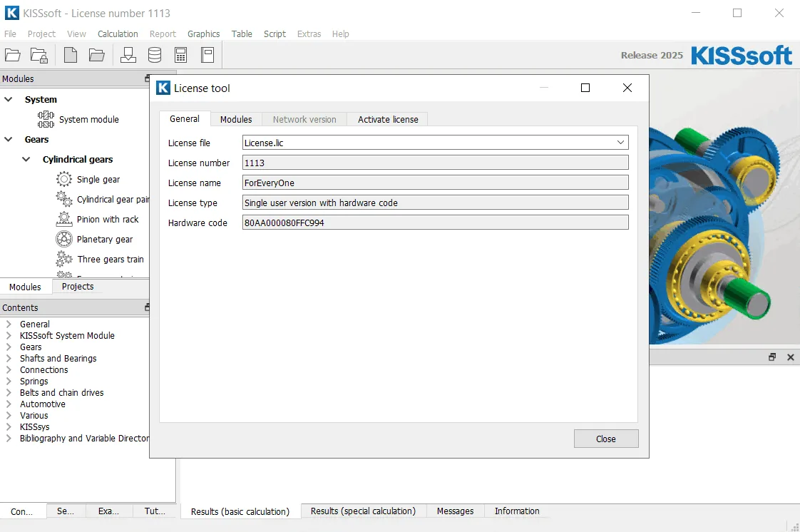
Task: Click KISSsoft logo in main title bar
Action: (11, 13)
